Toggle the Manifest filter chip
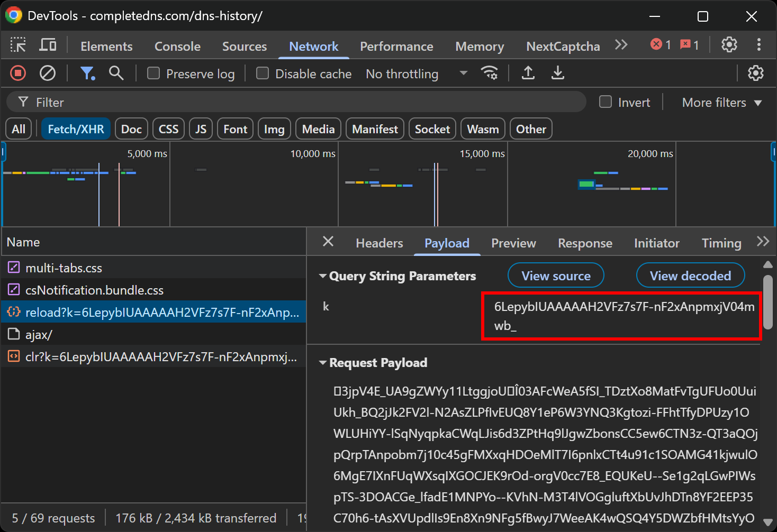This screenshot has width=777, height=532. [x=375, y=129]
